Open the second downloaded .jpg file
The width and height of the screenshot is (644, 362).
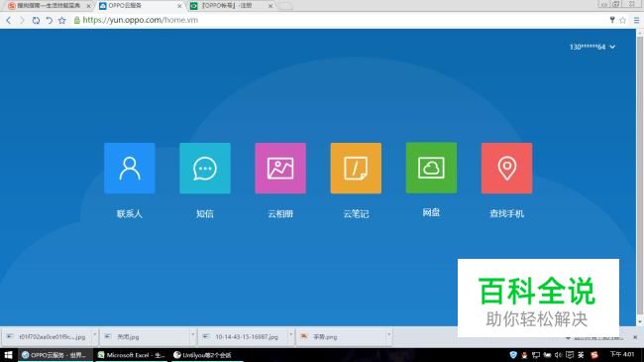click(x=145, y=337)
